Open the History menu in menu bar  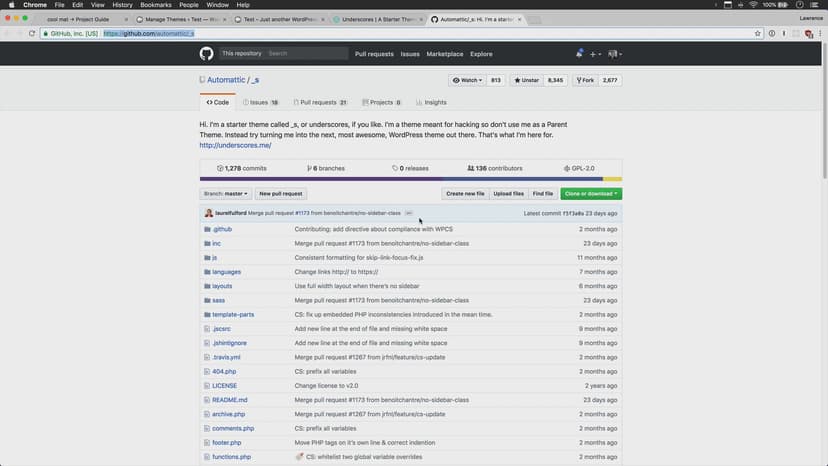(122, 5)
